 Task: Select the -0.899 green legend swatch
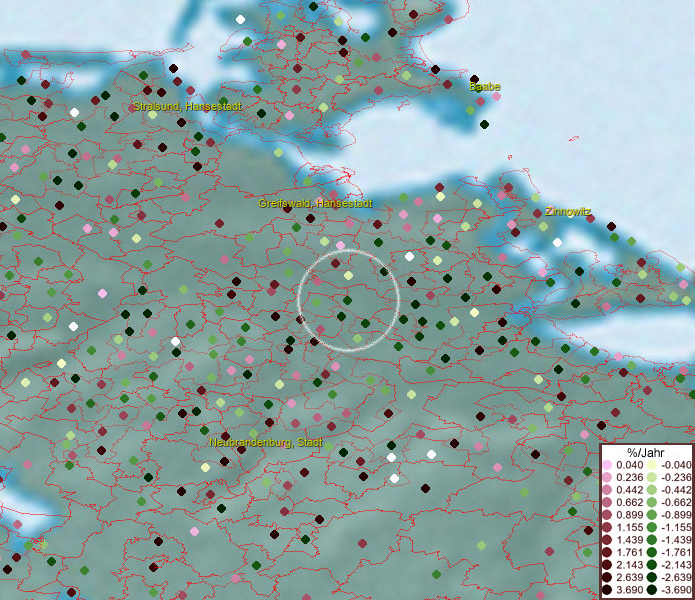click(652, 515)
